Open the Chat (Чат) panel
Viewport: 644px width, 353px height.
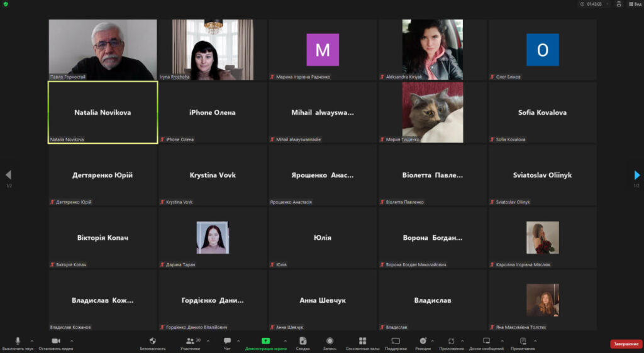point(227,341)
